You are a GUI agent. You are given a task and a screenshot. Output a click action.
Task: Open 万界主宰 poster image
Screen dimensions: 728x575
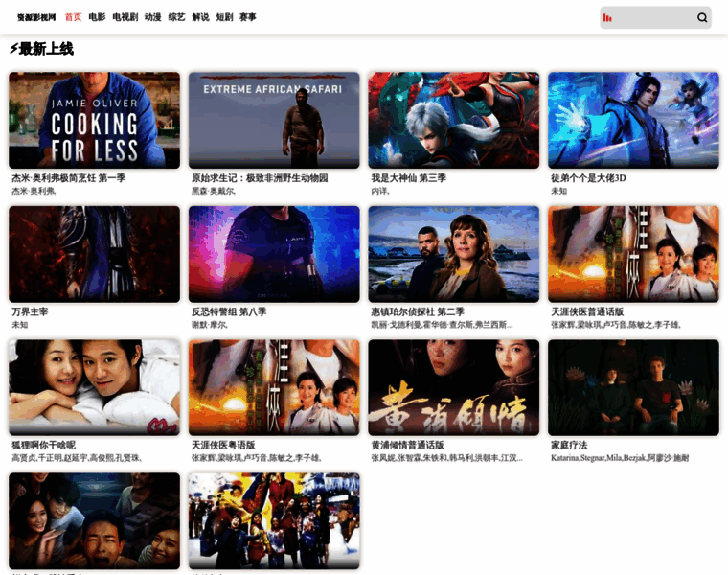click(x=94, y=254)
